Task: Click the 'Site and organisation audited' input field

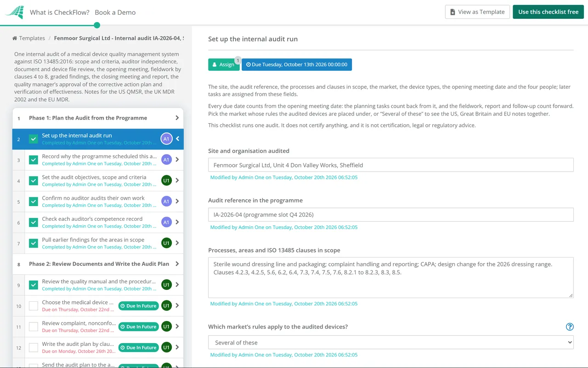Action: click(x=391, y=165)
